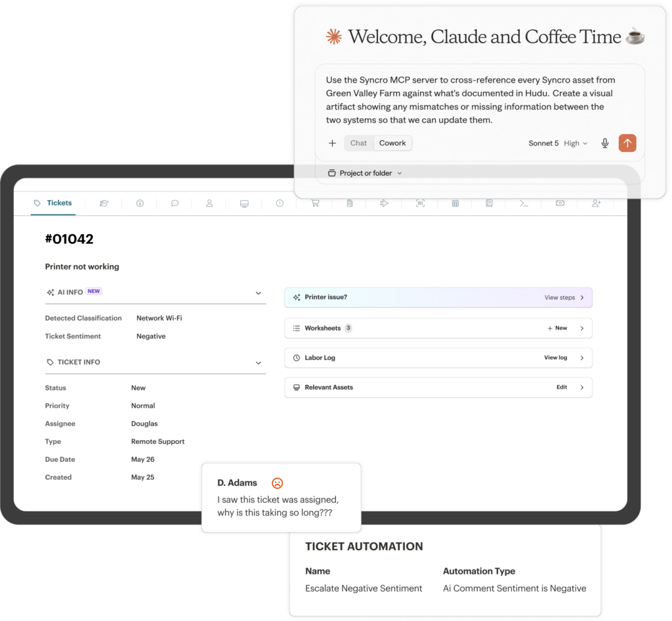This screenshot has width=672, height=621.
Task: Switch to Cowork mode
Action: click(x=392, y=143)
